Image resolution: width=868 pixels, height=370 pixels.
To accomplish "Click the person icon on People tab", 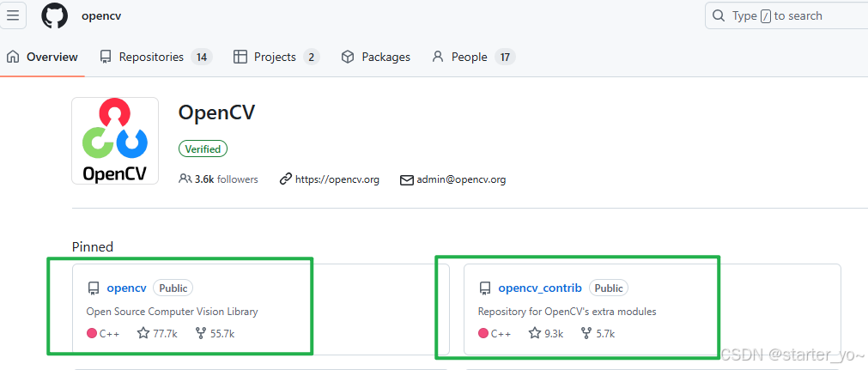I will pos(438,57).
